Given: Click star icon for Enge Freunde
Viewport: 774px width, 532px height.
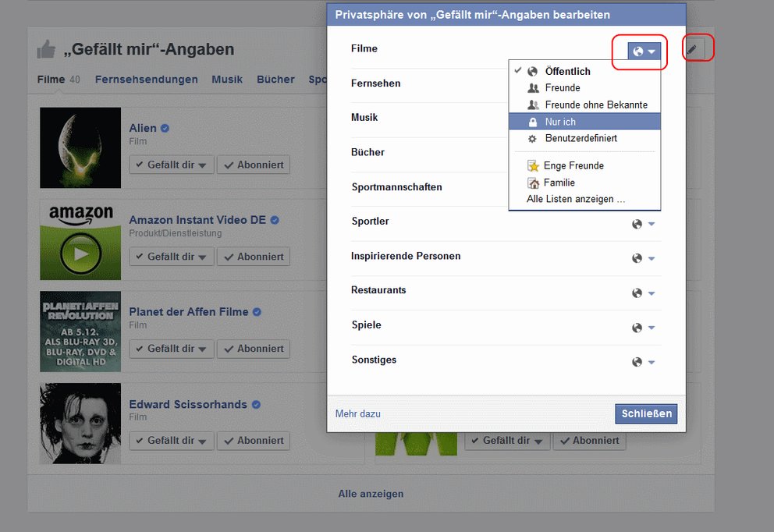Looking at the screenshot, I should [533, 166].
